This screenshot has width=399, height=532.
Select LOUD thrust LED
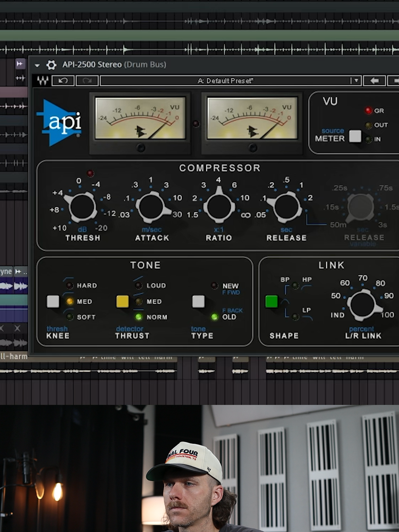[x=139, y=285]
